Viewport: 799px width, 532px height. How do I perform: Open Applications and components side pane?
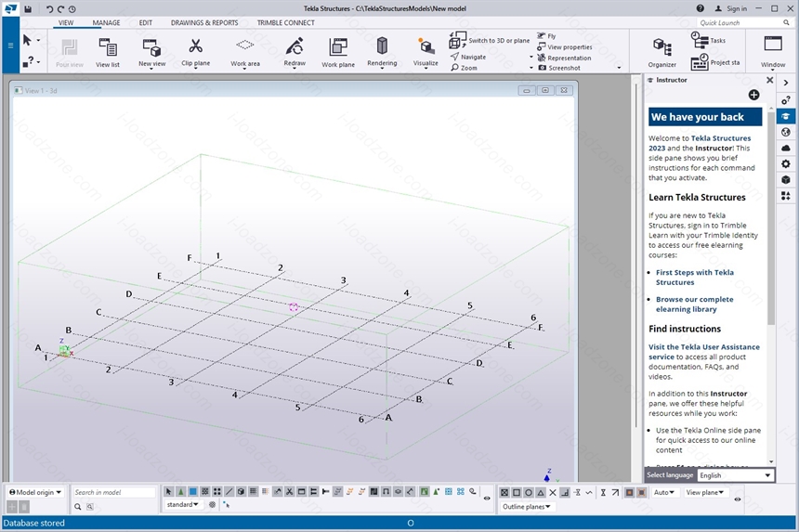(786, 196)
